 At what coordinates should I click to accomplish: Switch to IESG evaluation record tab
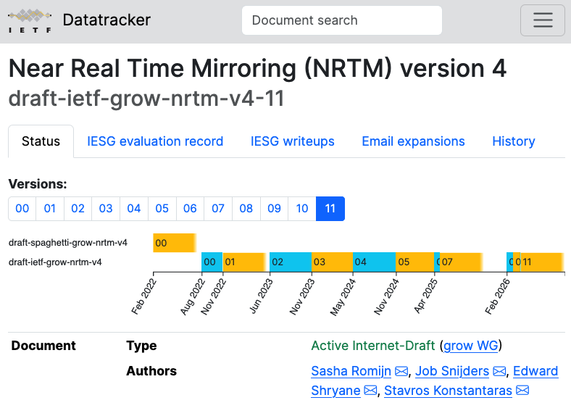tap(155, 141)
